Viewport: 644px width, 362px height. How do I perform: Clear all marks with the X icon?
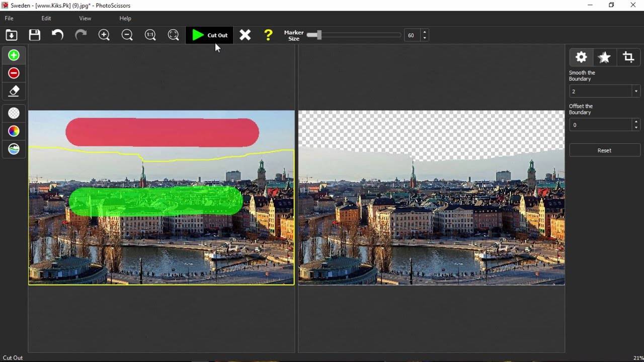point(245,35)
